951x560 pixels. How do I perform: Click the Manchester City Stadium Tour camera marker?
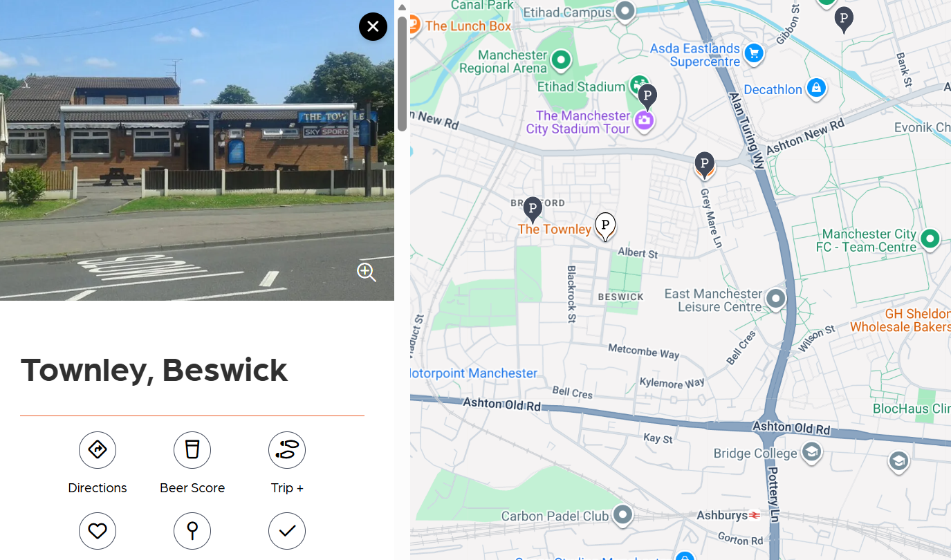point(645,121)
